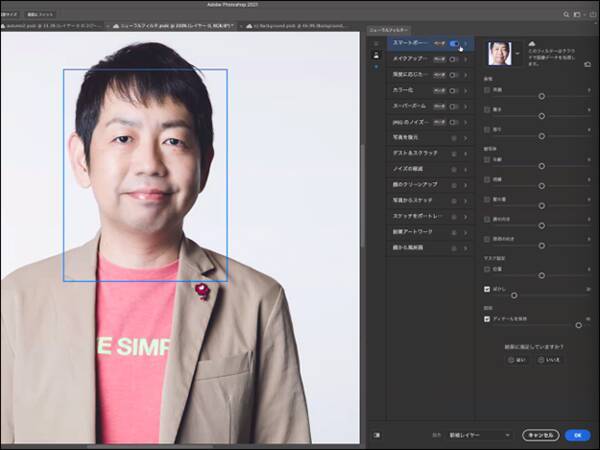This screenshot has height=450, width=600.
Task: Click the preview toggle icon at bottom left of panel
Action: [x=376, y=435]
